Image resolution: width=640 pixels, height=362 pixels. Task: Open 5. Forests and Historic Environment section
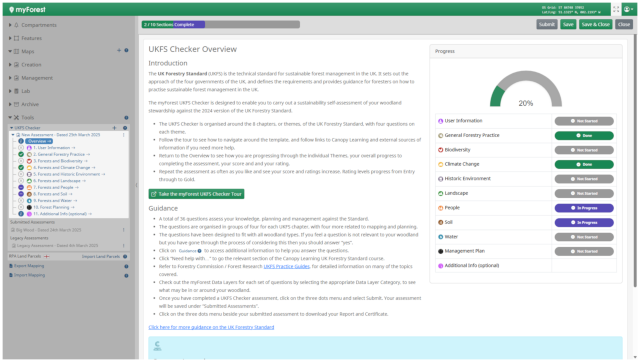(x=69, y=174)
